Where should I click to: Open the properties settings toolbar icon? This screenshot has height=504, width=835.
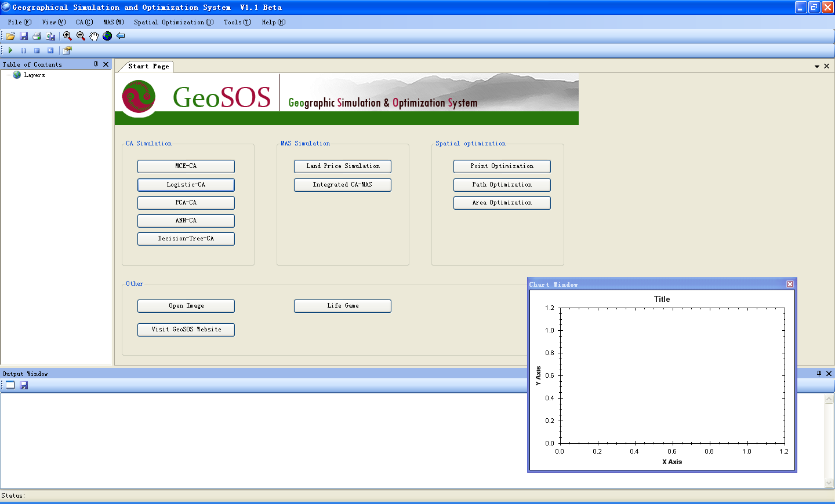point(67,50)
